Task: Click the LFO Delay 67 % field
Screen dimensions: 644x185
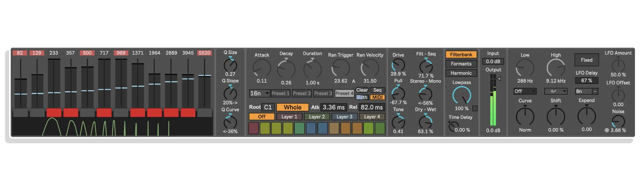Action: (587, 81)
